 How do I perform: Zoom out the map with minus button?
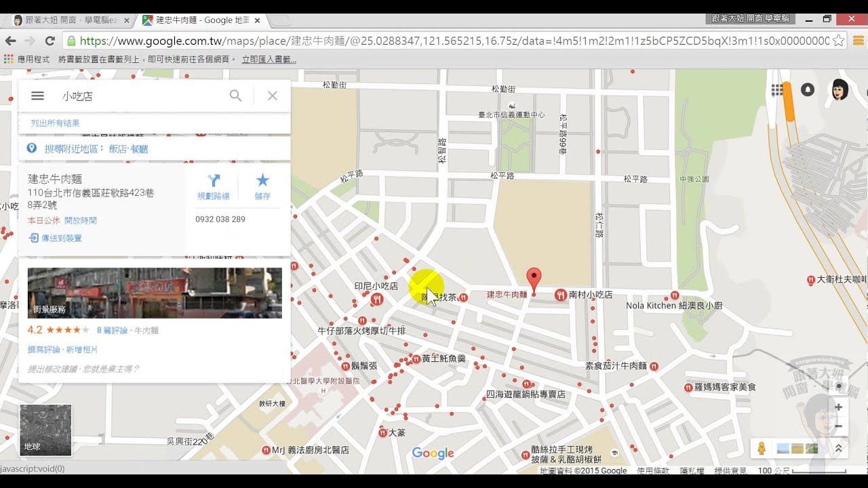click(x=838, y=426)
